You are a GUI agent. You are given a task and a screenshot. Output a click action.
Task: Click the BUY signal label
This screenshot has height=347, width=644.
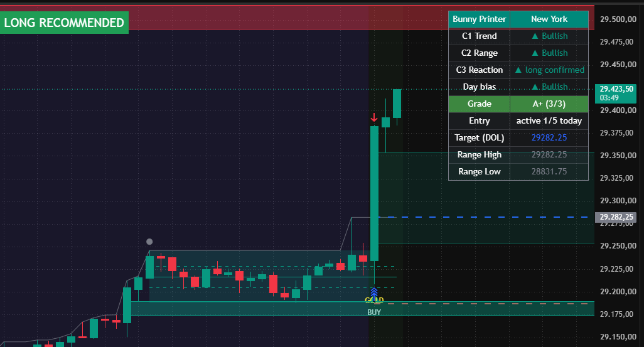(x=373, y=312)
